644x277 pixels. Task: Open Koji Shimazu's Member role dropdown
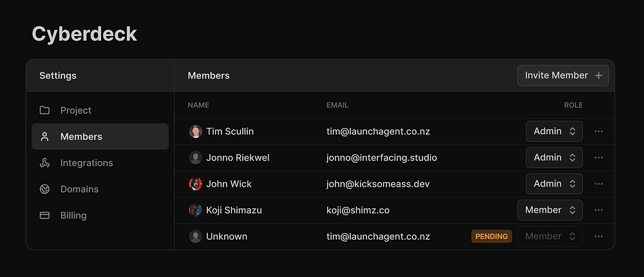549,210
